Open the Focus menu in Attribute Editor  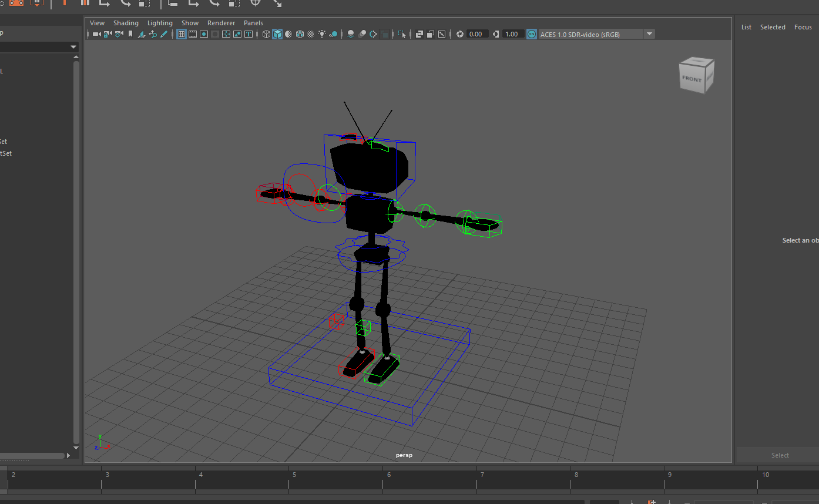click(x=803, y=27)
